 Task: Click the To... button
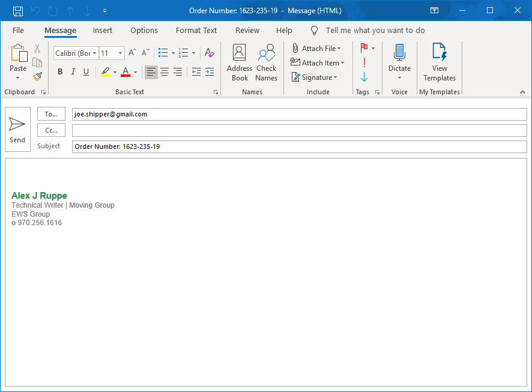tap(51, 114)
